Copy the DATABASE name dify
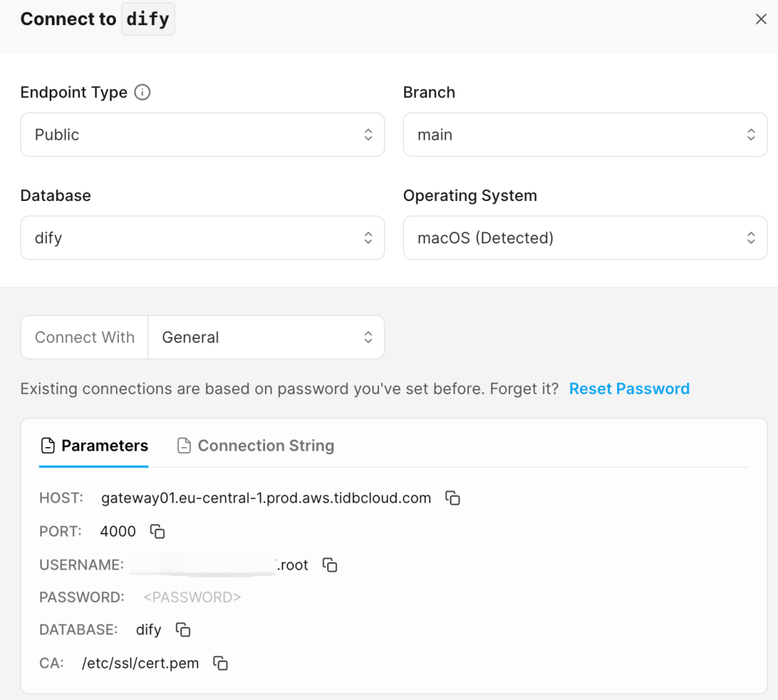 182,629
